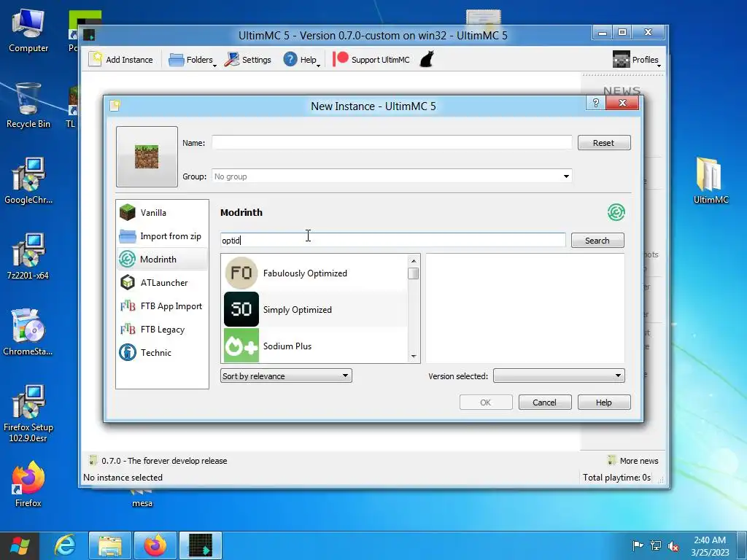
Task: Click the muted volume tray icon
Action: tap(673, 545)
